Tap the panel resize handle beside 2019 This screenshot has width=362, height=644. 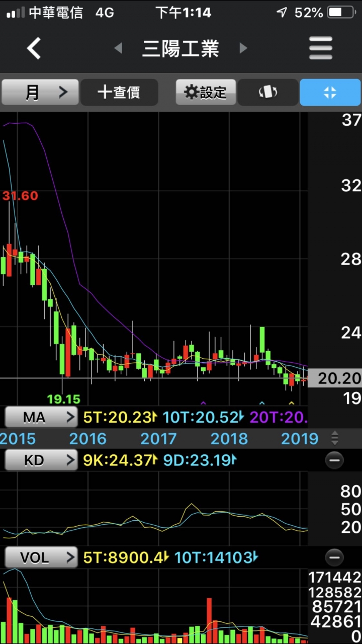point(335,438)
